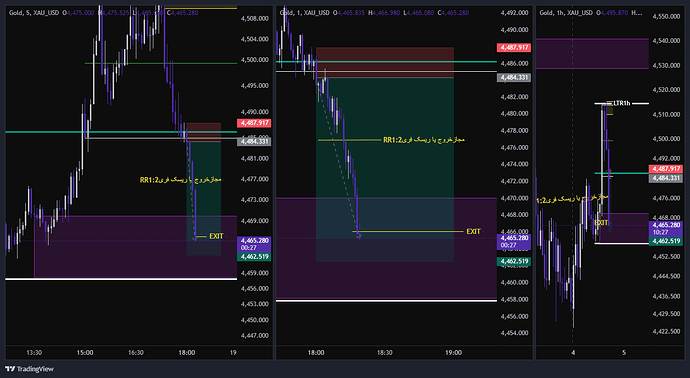Click date label 5 on the hourly chart axis
The height and width of the screenshot is (378, 690).
[x=624, y=352]
